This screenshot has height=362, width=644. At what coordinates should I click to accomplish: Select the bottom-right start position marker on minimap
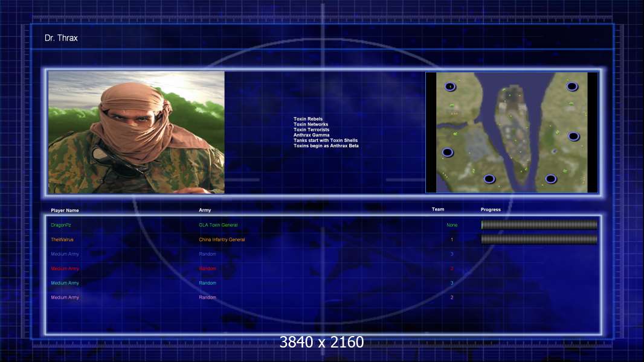point(551,179)
